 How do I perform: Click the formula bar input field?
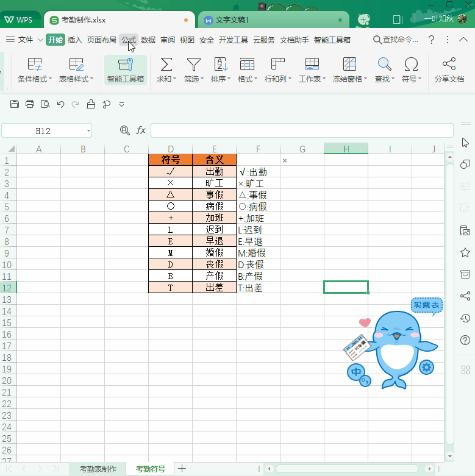coord(302,130)
